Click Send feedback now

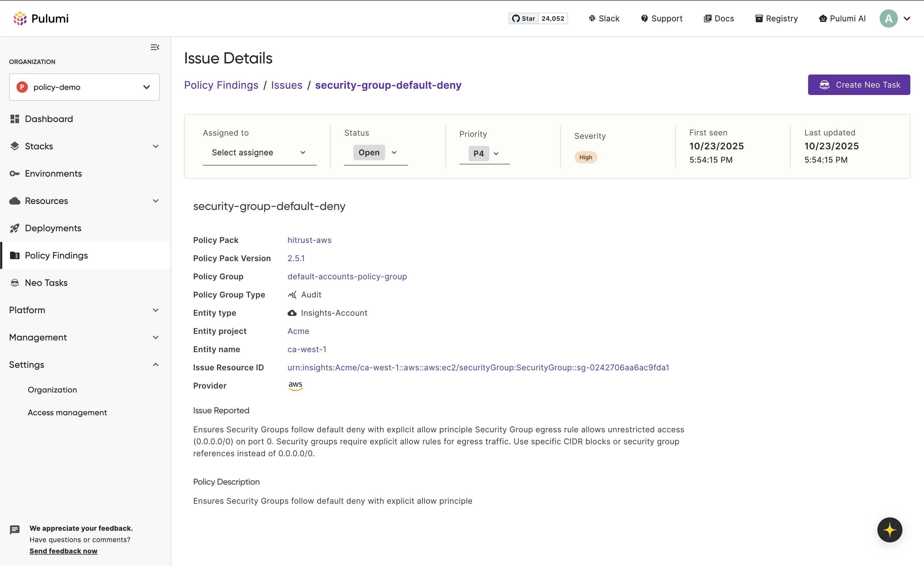(63, 551)
